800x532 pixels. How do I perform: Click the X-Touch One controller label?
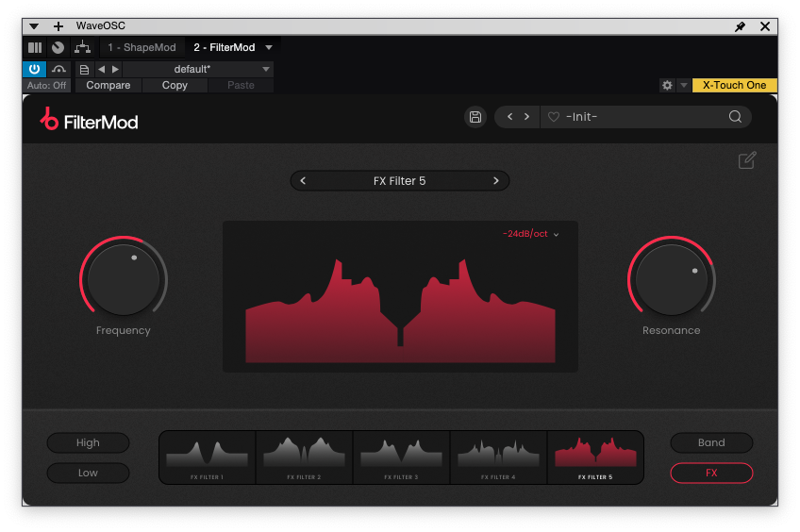coord(734,85)
